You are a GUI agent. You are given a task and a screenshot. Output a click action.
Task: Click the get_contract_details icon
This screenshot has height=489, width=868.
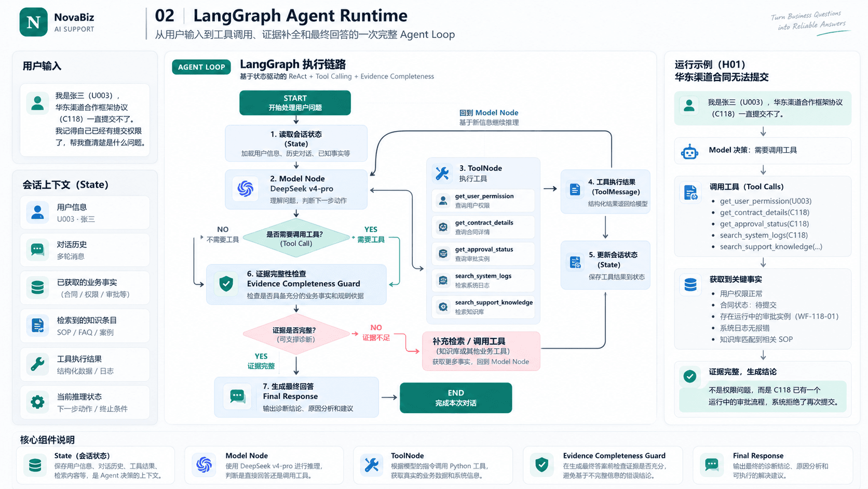[443, 227]
